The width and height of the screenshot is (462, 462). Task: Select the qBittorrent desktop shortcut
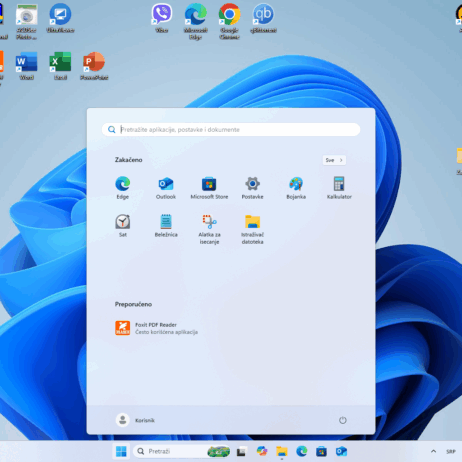coord(263,18)
